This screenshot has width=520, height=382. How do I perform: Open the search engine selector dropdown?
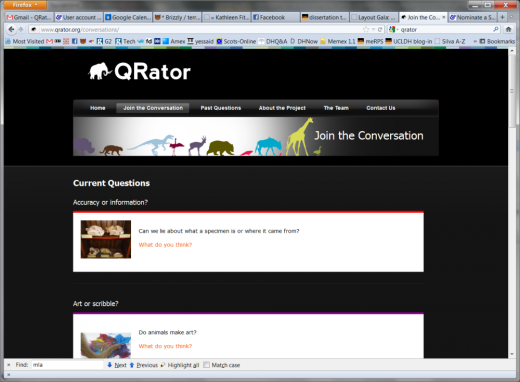click(393, 30)
